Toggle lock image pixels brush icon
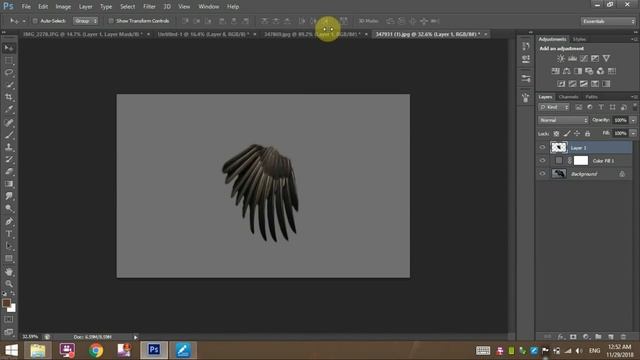The width and height of the screenshot is (640, 360). tap(567, 133)
